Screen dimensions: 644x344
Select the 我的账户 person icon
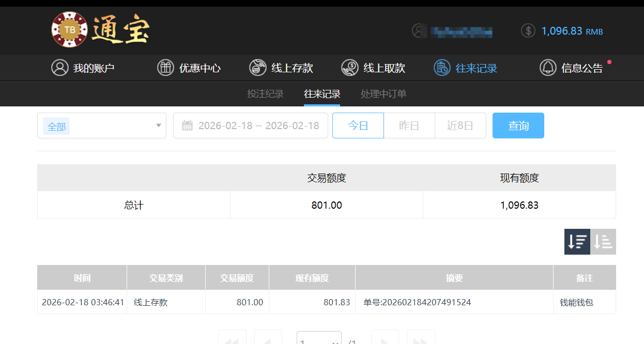click(x=59, y=67)
